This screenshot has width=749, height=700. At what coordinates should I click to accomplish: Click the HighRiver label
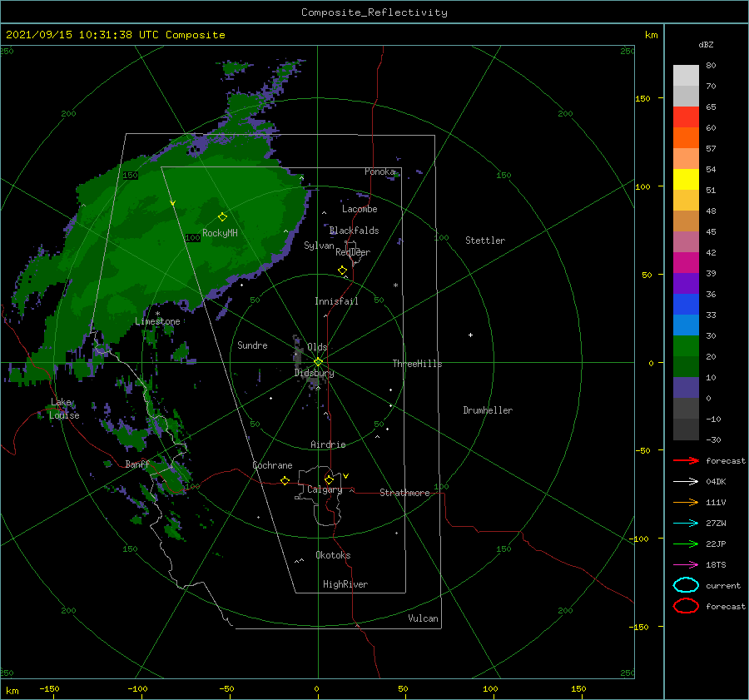(345, 584)
